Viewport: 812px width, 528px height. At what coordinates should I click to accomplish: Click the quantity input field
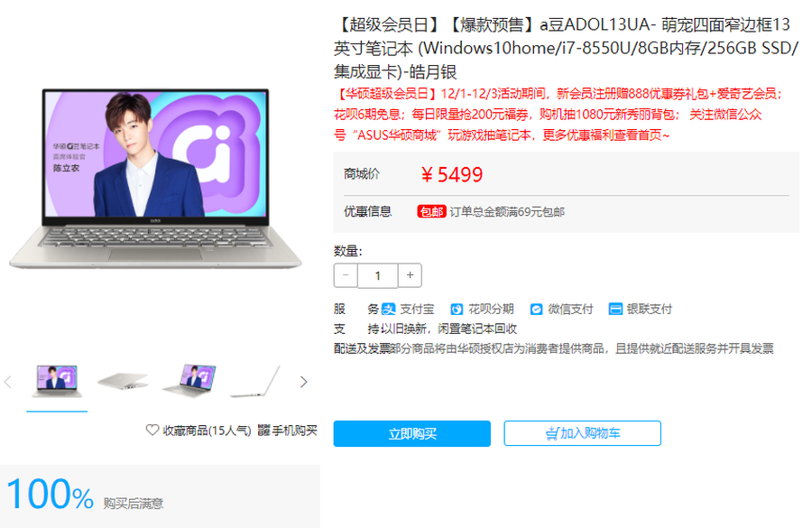click(377, 275)
